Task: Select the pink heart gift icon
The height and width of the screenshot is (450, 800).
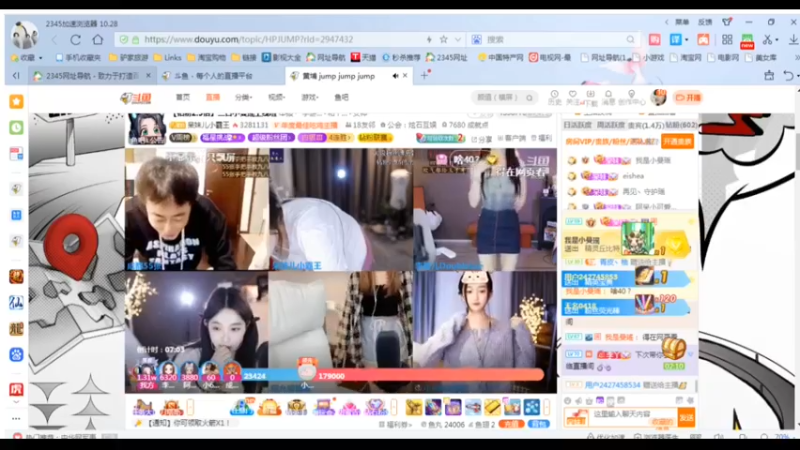Action: 349,407
